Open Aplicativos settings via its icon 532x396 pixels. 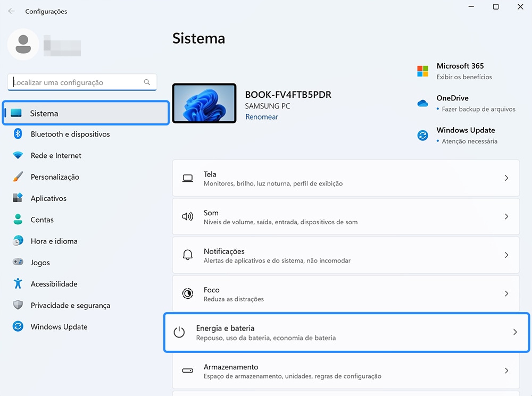tap(18, 198)
